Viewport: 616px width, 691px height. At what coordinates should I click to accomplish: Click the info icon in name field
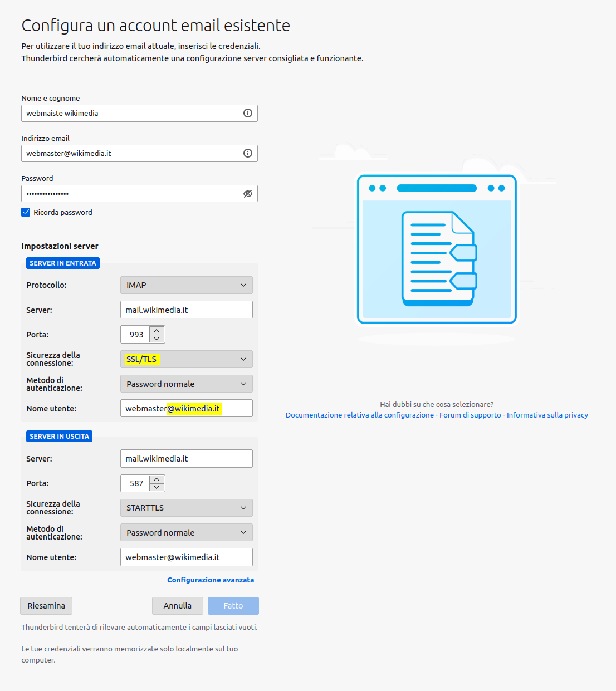[x=248, y=113]
